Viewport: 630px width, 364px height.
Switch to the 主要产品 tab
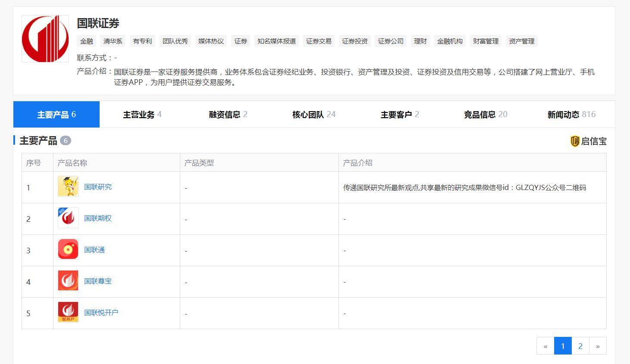click(x=56, y=115)
